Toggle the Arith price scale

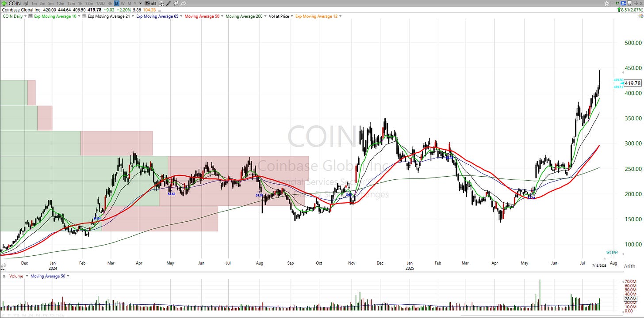pos(629,266)
